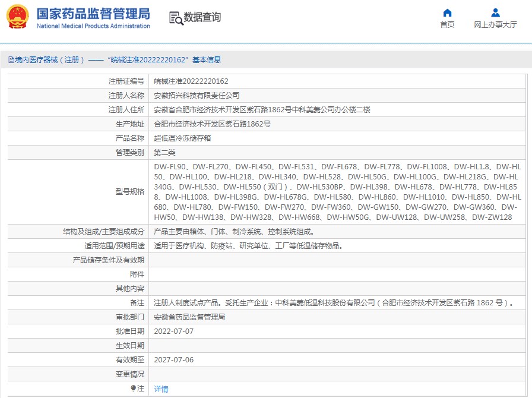The width and height of the screenshot is (532, 398).
Task: Click the 型号规格 row label
Action: [x=129, y=191]
